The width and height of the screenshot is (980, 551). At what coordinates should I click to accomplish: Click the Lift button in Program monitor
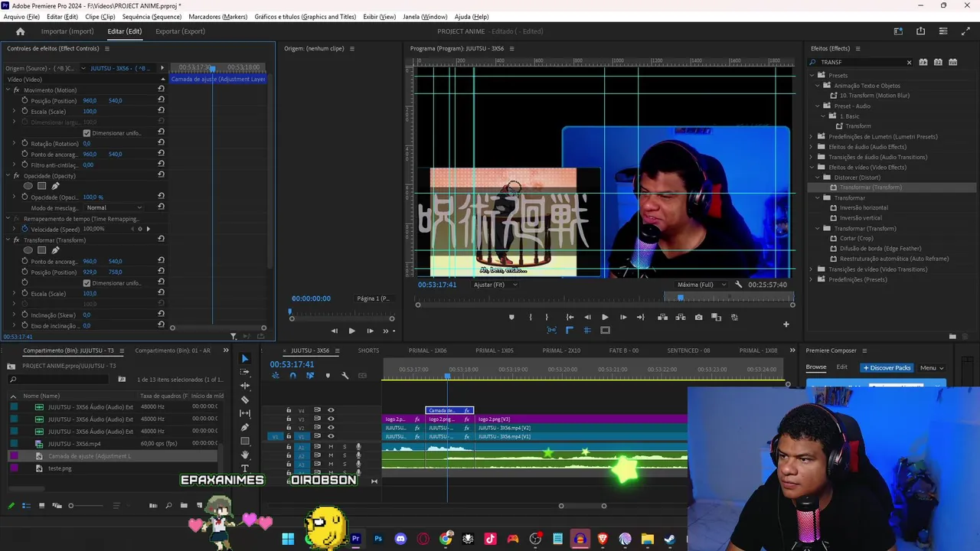[x=662, y=318]
